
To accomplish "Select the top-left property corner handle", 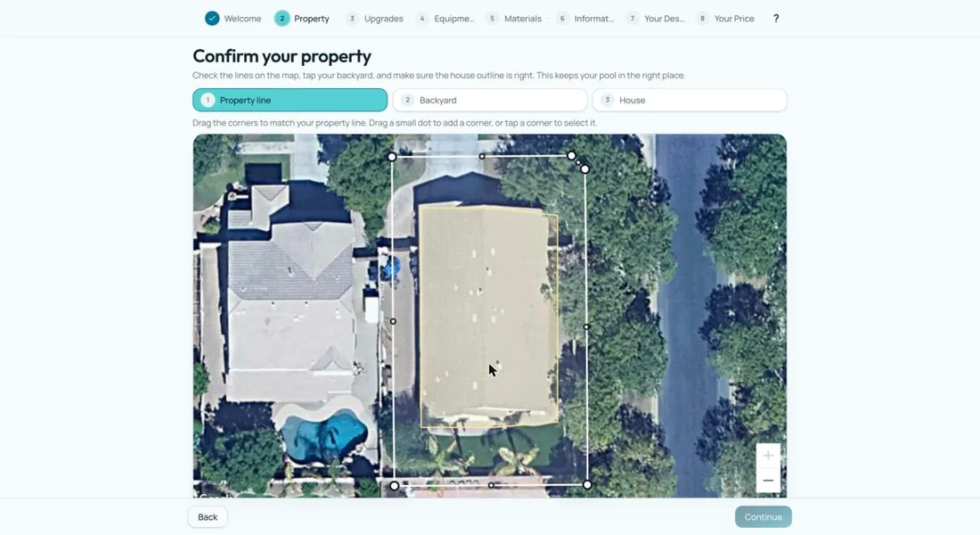I will pos(392,156).
